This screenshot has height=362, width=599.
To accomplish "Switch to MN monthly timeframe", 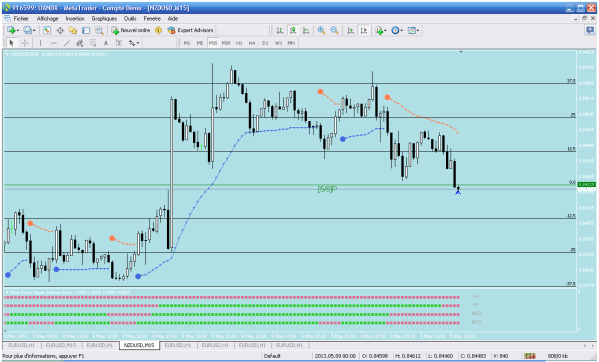I will 291,43.
